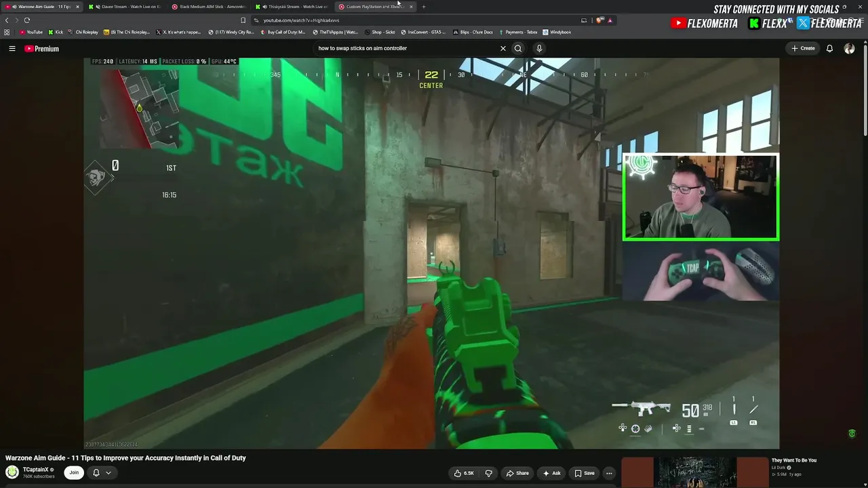This screenshot has width=868, height=488.
Task: Go to YouTube Premium home logo
Action: coord(42,49)
